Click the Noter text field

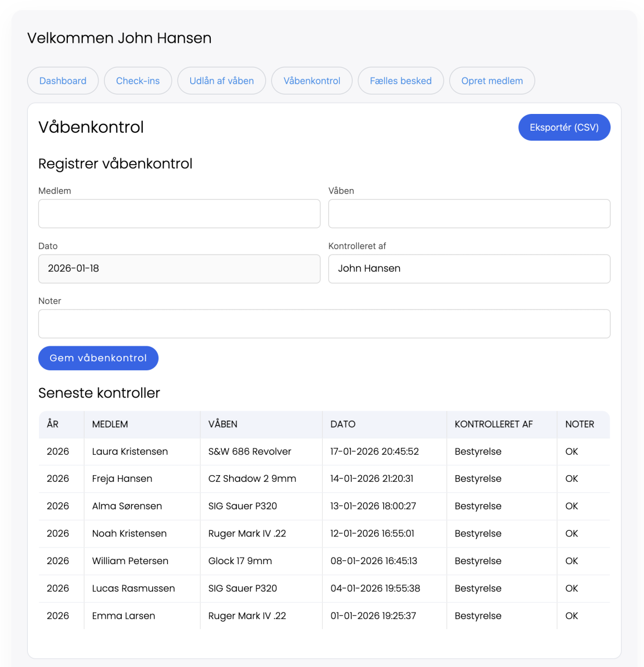(x=324, y=324)
